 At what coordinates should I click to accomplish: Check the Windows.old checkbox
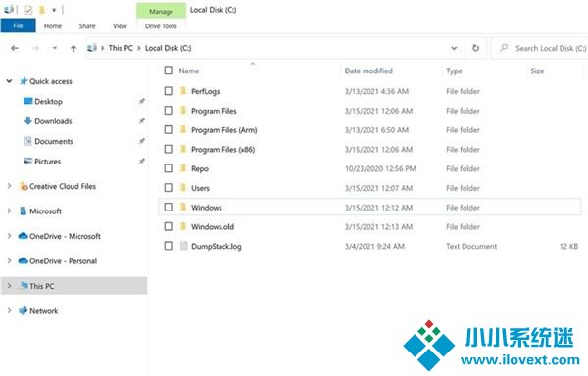click(169, 226)
